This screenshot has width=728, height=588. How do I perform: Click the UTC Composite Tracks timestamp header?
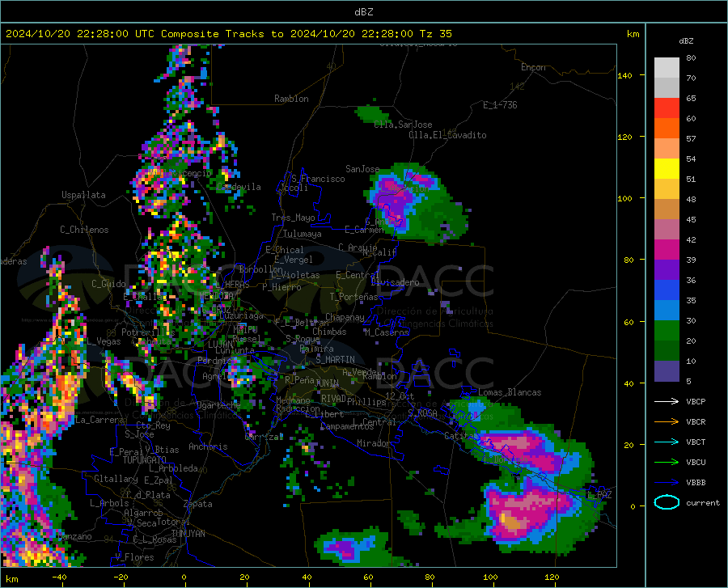[x=229, y=33]
